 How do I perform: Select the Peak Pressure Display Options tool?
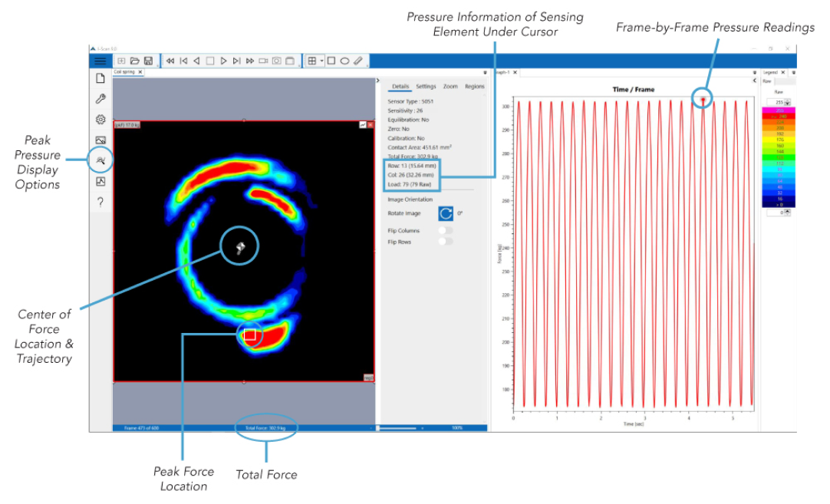pos(100,160)
